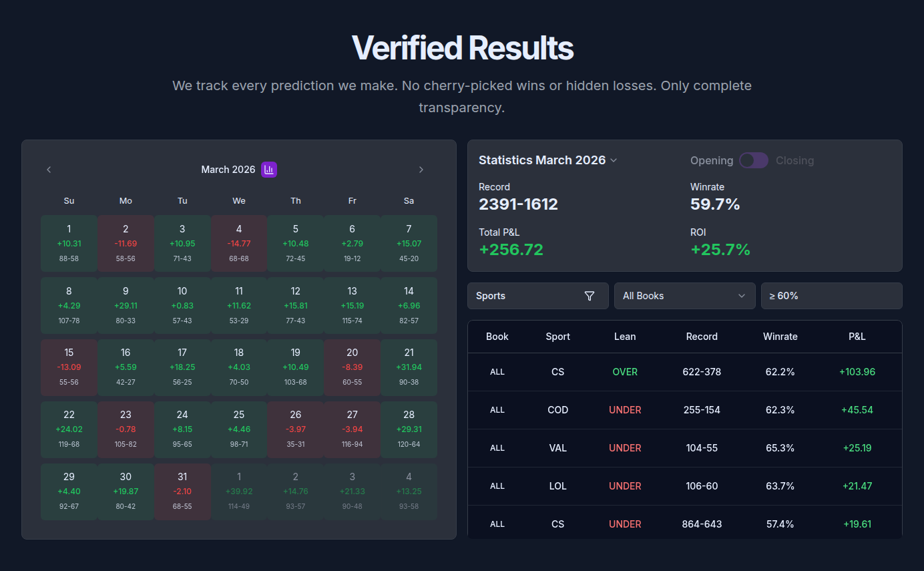
Task: Open the All Books dropdown chevron
Action: click(741, 296)
